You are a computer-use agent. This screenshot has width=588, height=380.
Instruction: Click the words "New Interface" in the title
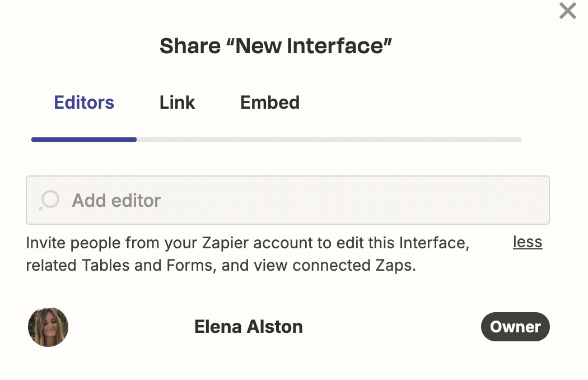click(313, 46)
